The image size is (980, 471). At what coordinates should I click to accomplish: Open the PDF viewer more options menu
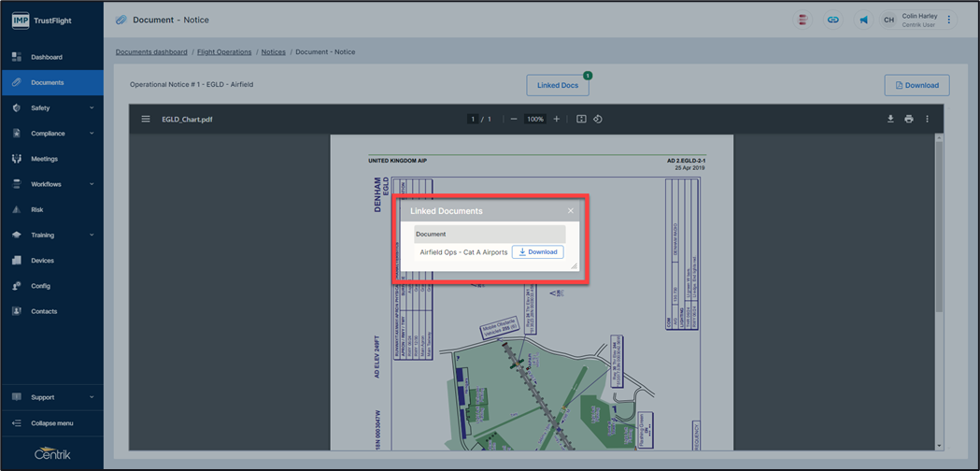click(x=928, y=120)
